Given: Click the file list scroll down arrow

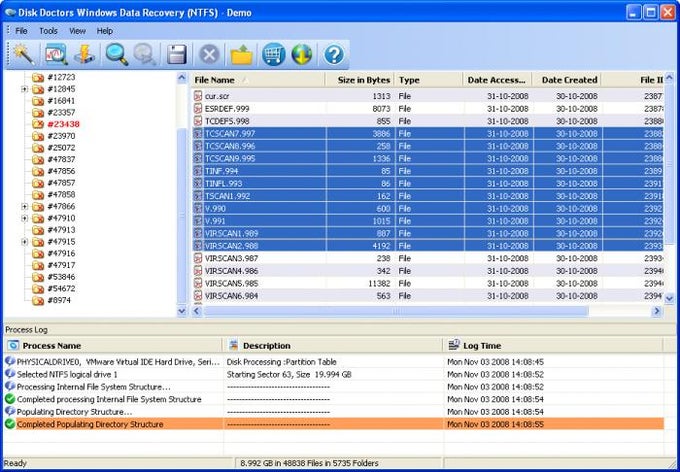Looking at the screenshot, I should pos(669,298).
